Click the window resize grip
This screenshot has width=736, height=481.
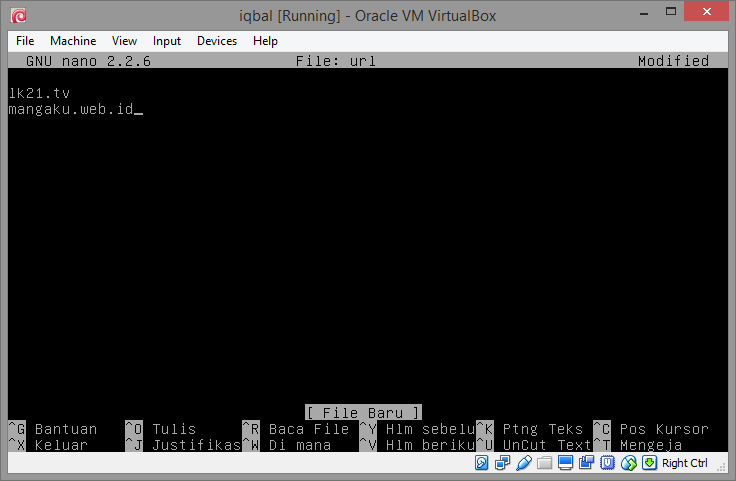tap(721, 466)
